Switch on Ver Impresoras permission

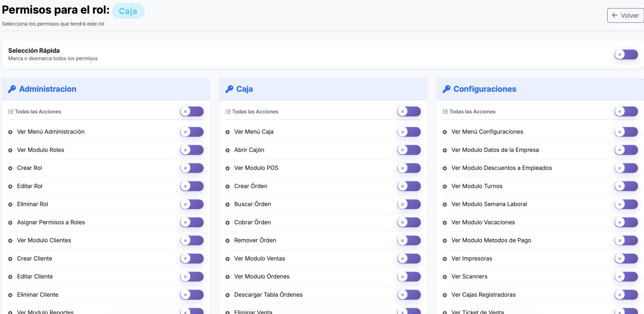[x=626, y=258]
